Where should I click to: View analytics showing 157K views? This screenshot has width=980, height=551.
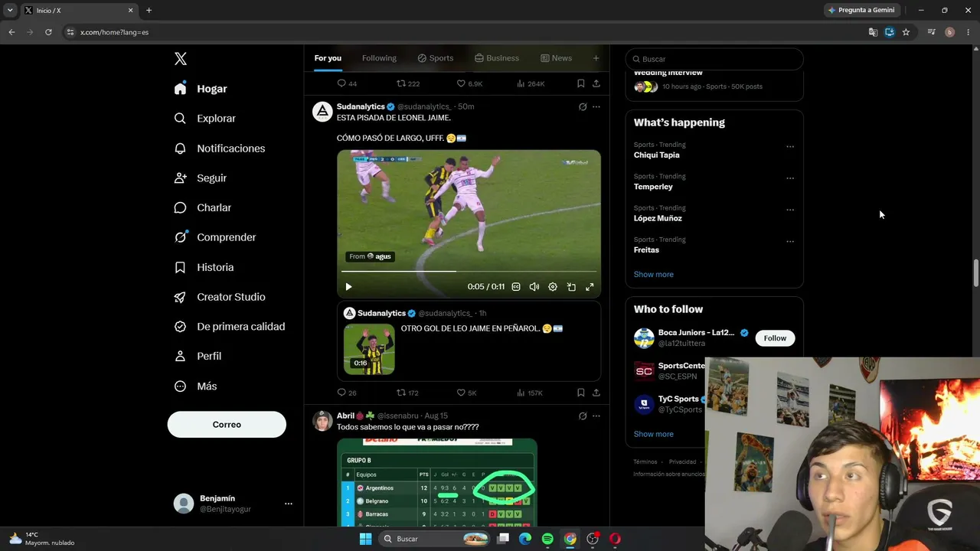(x=530, y=393)
